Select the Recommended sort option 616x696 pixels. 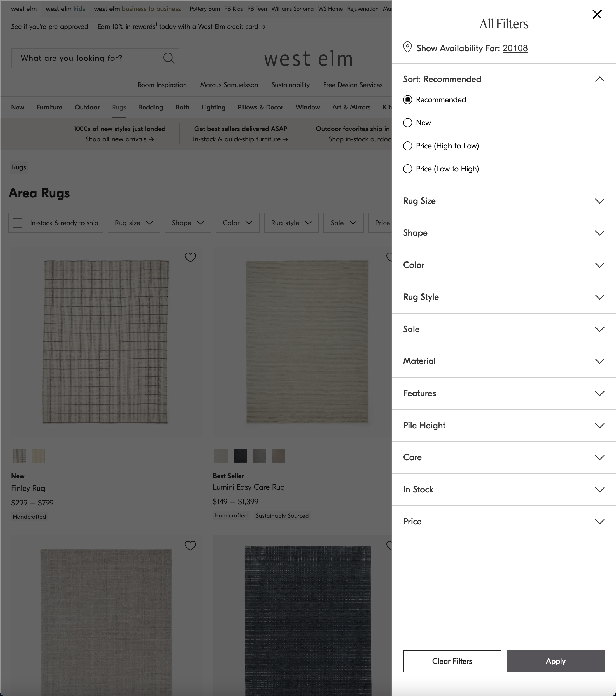coord(407,100)
